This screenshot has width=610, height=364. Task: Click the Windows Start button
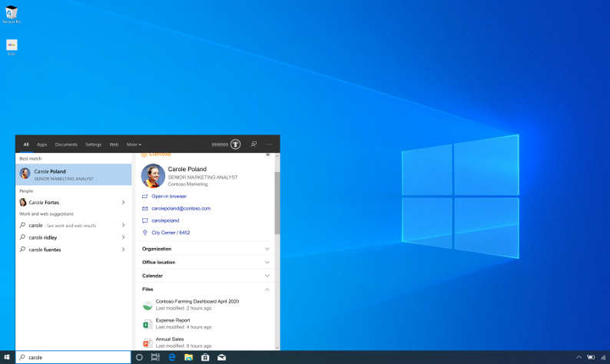[7, 357]
